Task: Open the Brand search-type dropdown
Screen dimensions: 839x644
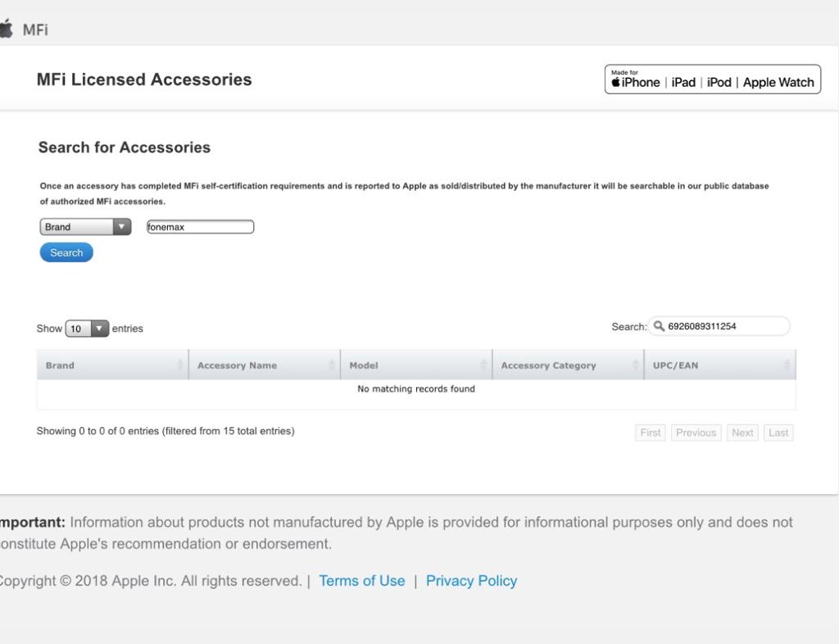Action: pos(85,227)
